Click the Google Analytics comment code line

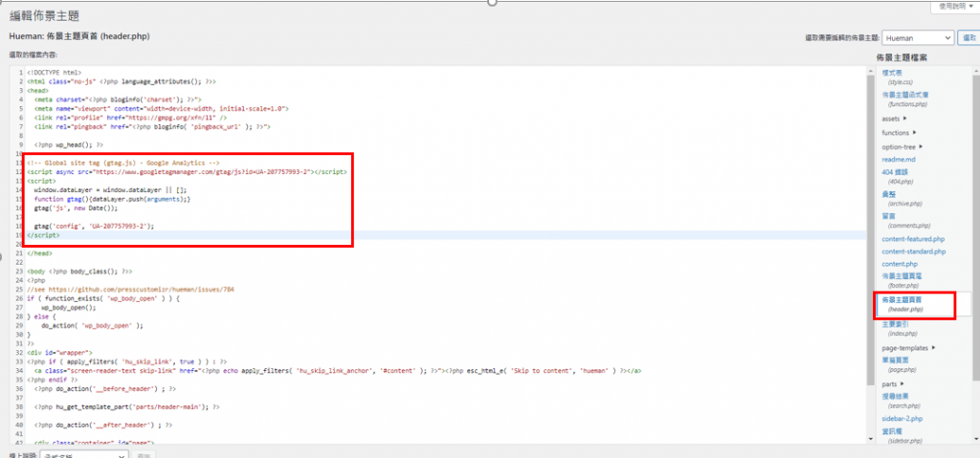122,163
